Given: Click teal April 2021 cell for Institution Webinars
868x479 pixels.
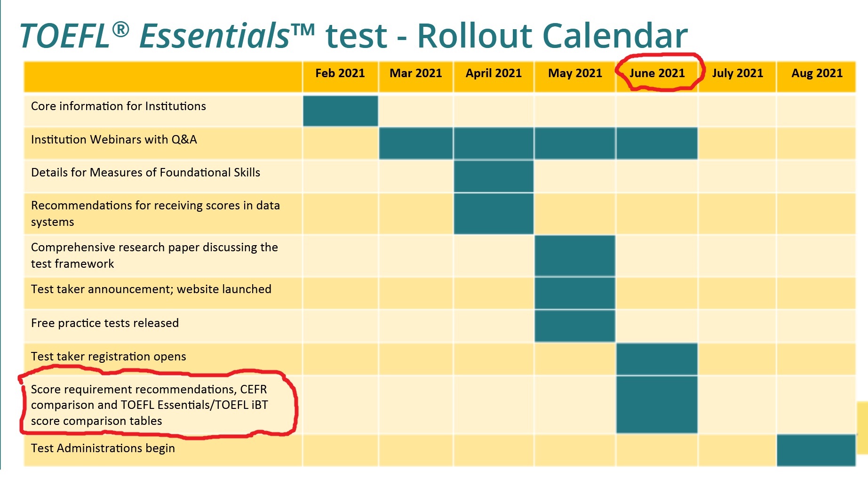Looking at the screenshot, I should (x=494, y=143).
